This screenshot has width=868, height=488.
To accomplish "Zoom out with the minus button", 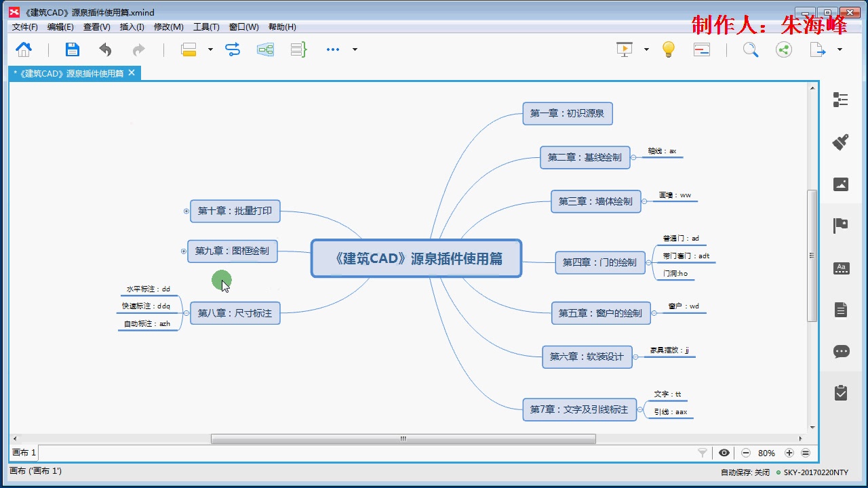I will coord(746,453).
